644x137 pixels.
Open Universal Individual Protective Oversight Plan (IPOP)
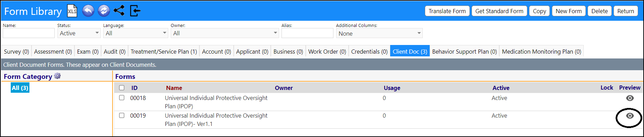216,102
